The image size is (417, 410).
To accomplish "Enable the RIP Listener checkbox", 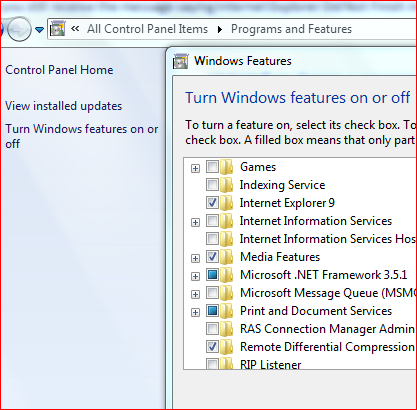I will click(212, 363).
